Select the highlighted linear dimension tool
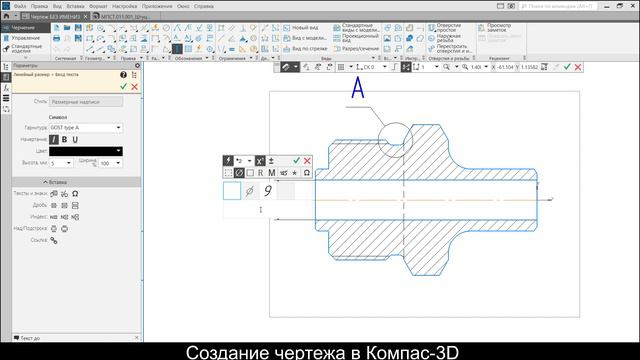This screenshot has height=360, width=640. [x=177, y=49]
